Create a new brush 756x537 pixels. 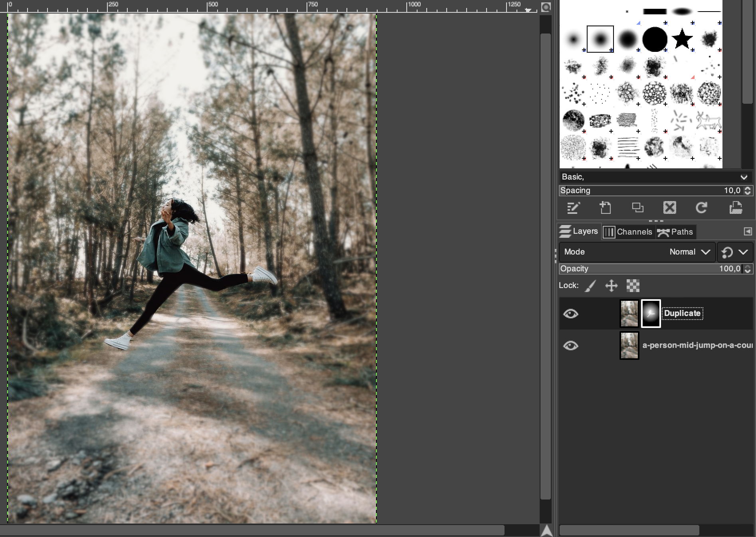[x=606, y=208]
